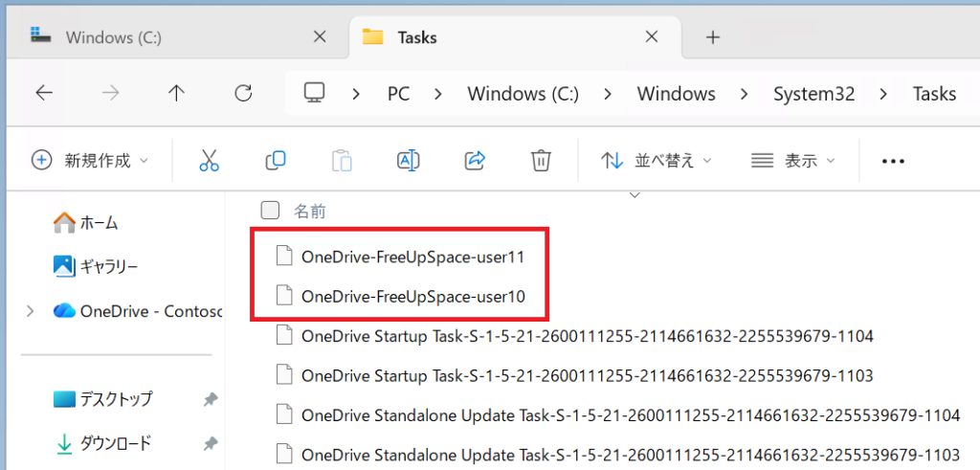This screenshot has height=470, width=980.
Task: Switch to the Windows (C:) tab
Action: click(113, 37)
